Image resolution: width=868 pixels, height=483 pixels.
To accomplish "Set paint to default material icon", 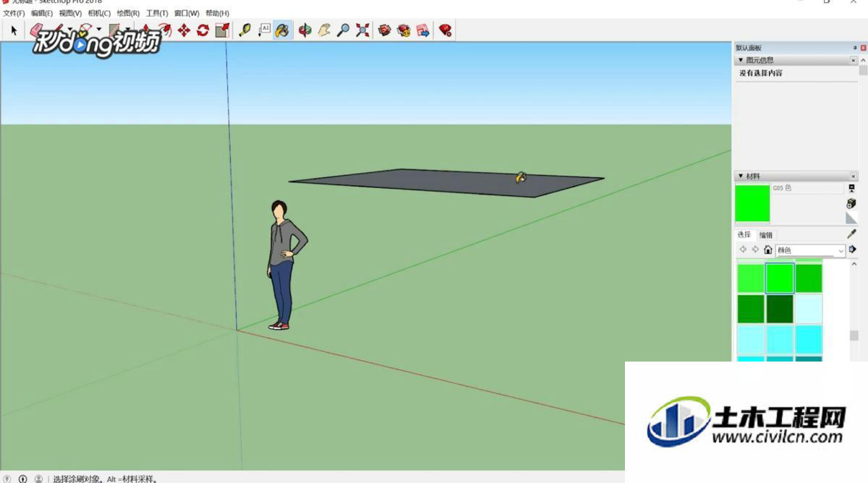I will click(851, 218).
